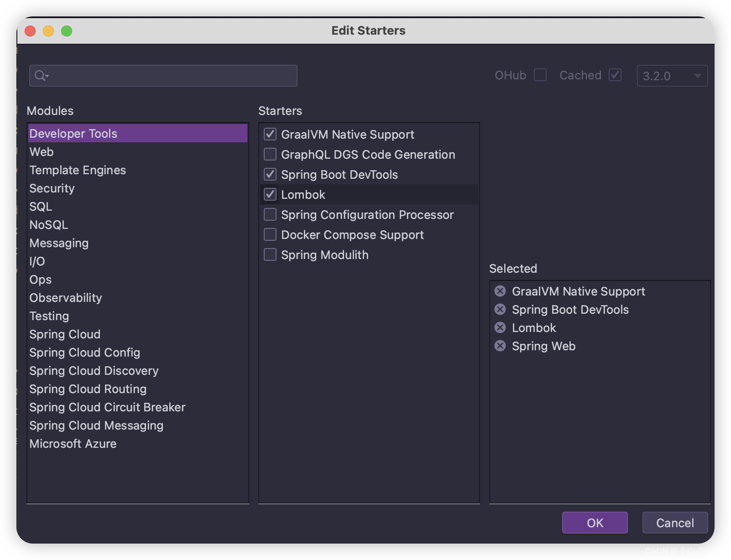The image size is (731, 560).
Task: Select the Template Engines module
Action: click(x=137, y=170)
